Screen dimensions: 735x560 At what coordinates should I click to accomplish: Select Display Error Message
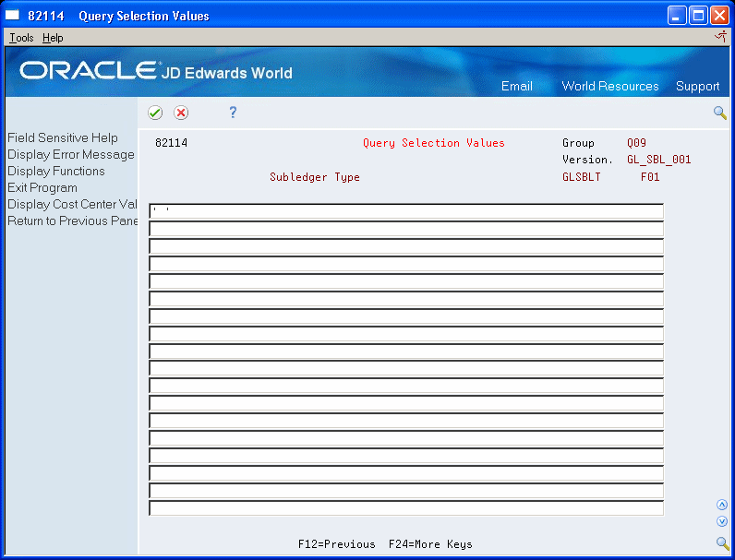click(x=71, y=154)
